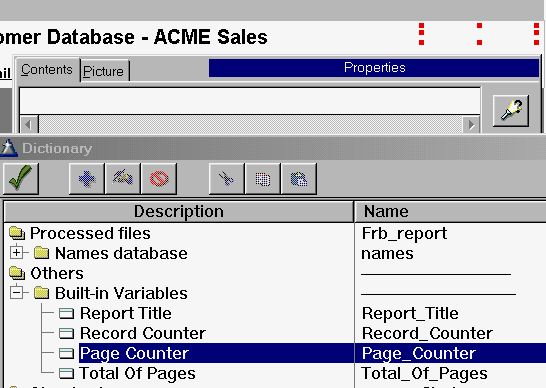The image size is (546, 388).
Task: Click the red delete circle icon
Action: coord(159,179)
